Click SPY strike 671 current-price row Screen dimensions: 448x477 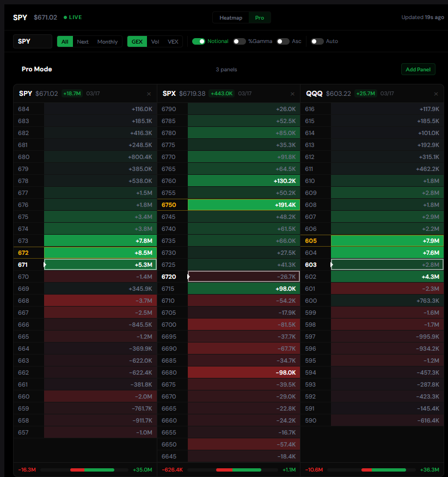tap(85, 265)
